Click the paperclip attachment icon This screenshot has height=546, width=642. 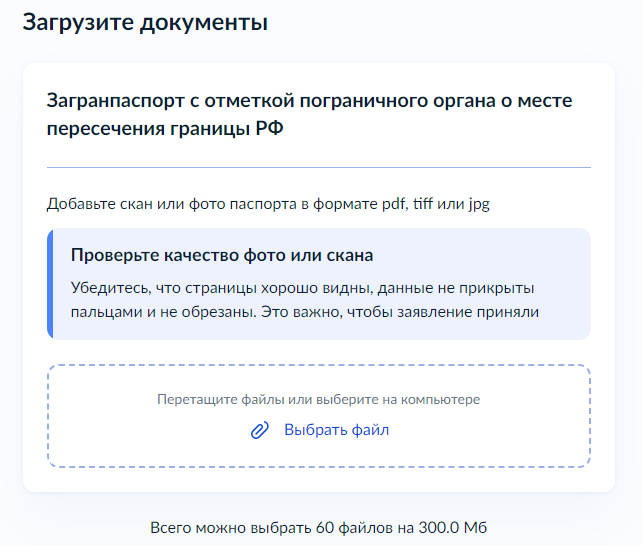click(x=260, y=431)
